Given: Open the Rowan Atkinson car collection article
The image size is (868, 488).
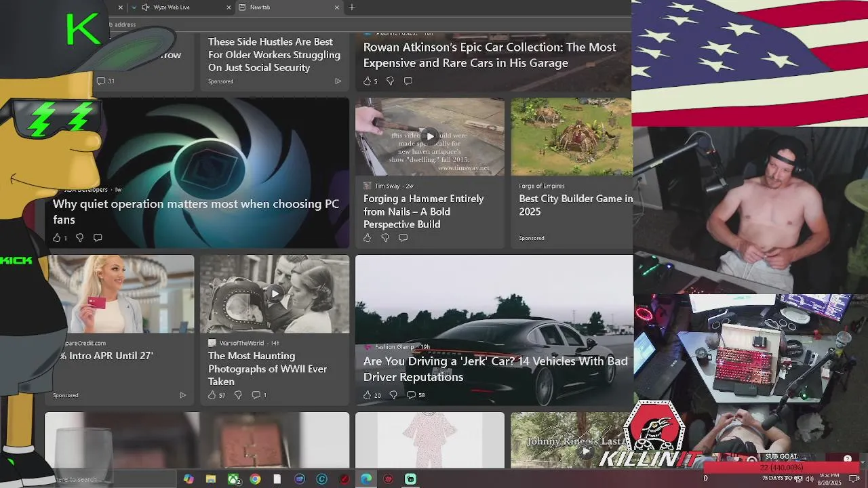Looking at the screenshot, I should (x=490, y=55).
